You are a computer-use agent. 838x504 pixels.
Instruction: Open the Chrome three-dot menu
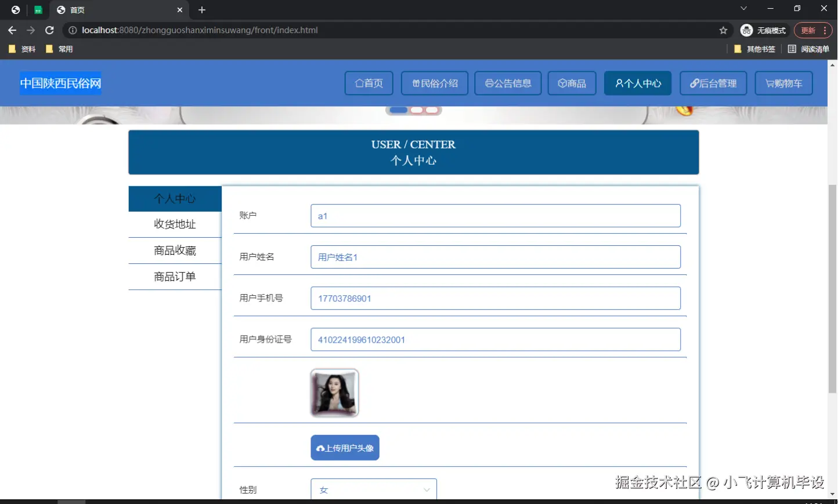coord(825,30)
